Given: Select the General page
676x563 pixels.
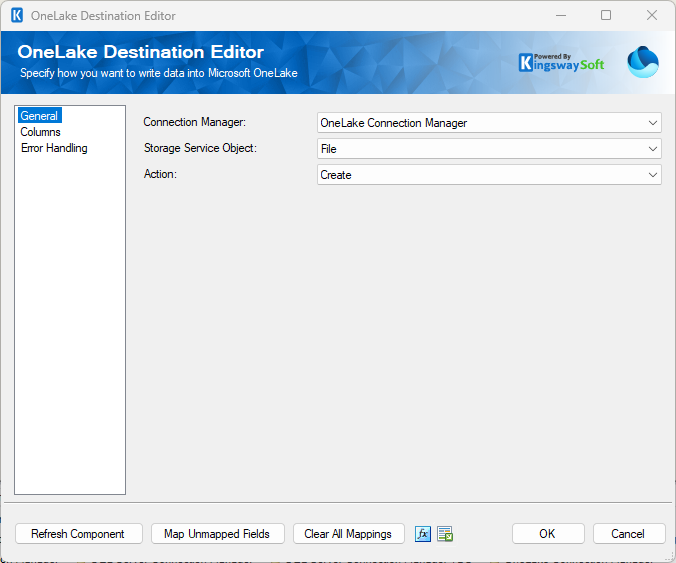Looking at the screenshot, I should 39,116.
